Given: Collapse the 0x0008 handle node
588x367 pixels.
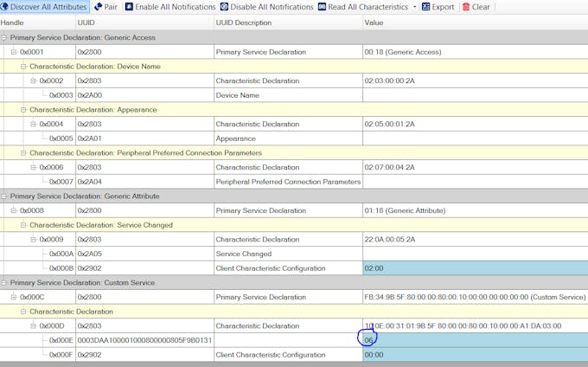Looking at the screenshot, I should click(x=14, y=210).
